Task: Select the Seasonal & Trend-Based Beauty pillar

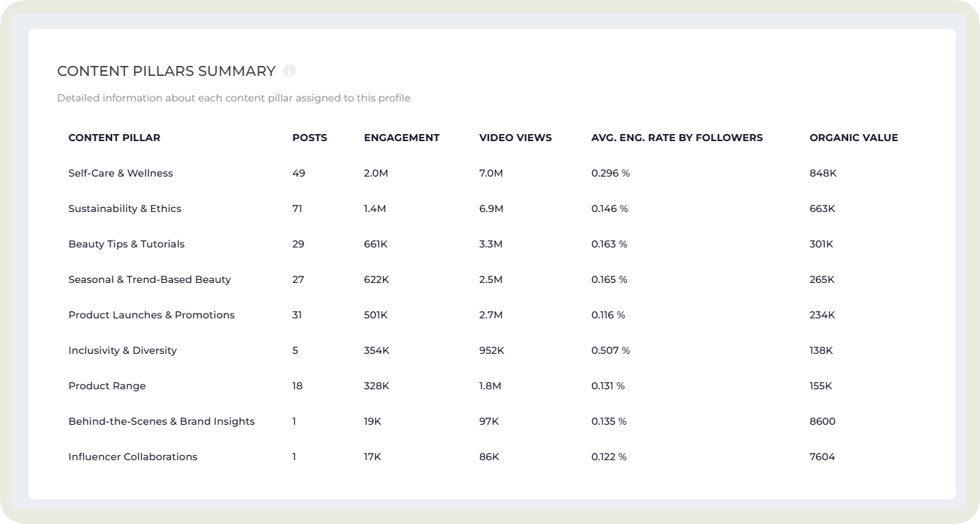Action: point(149,279)
